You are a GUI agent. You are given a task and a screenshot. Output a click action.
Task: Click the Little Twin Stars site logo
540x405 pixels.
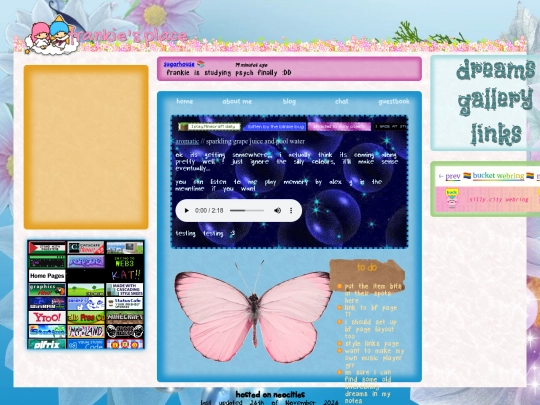click(52, 36)
